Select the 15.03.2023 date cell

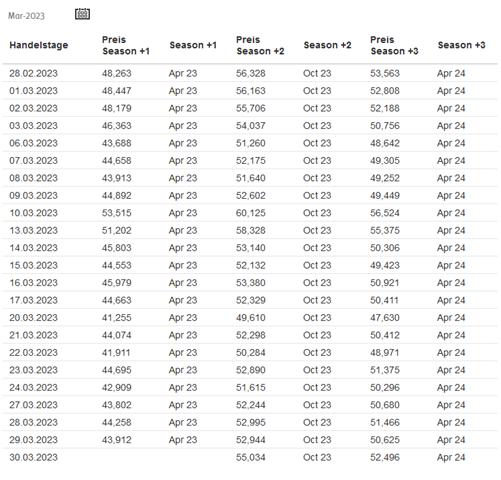33,265
